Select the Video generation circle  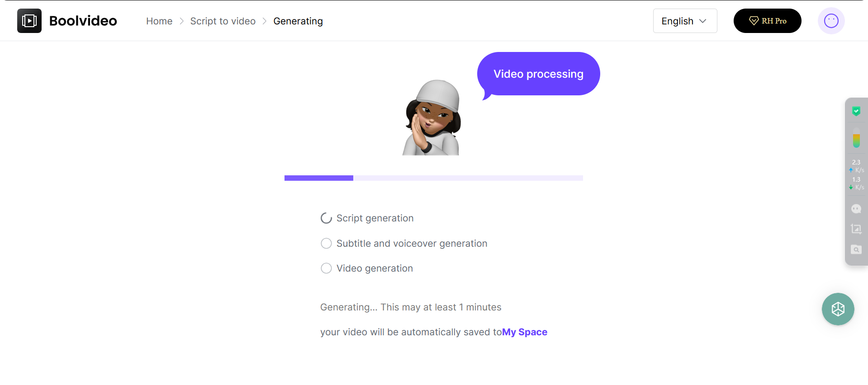(x=326, y=268)
